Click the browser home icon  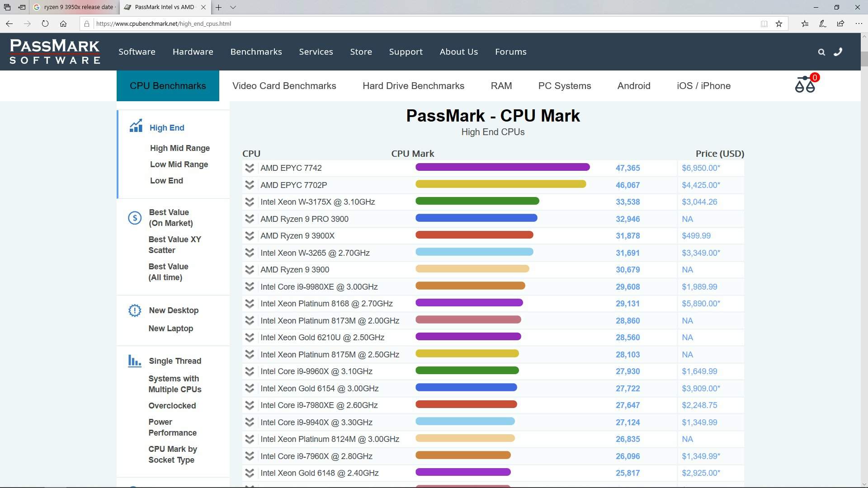tap(63, 23)
